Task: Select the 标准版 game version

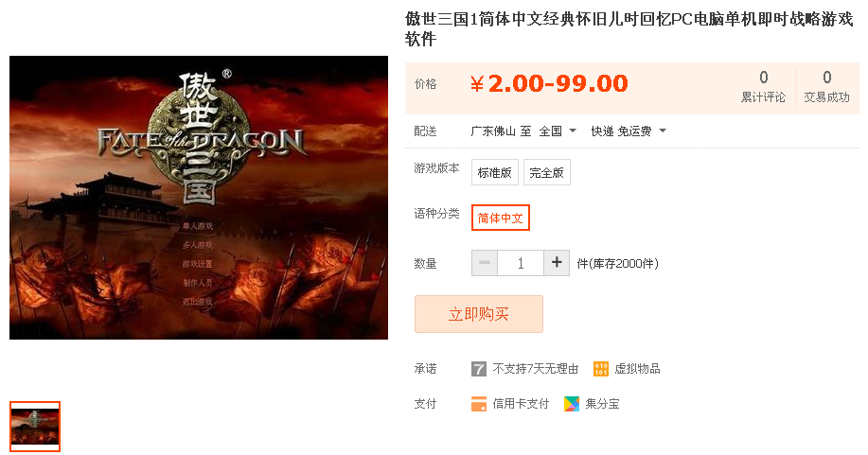Action: click(x=495, y=173)
